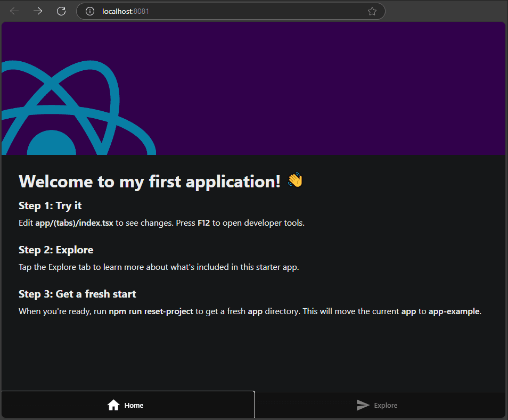Click the React logo header image
The width and height of the screenshot is (508, 420).
(x=79, y=108)
